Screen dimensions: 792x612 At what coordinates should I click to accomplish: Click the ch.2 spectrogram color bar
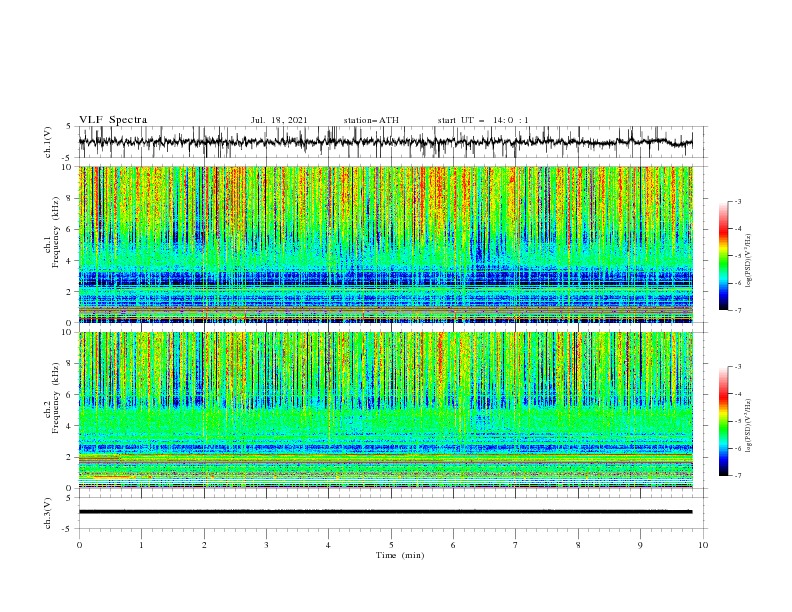click(x=723, y=421)
